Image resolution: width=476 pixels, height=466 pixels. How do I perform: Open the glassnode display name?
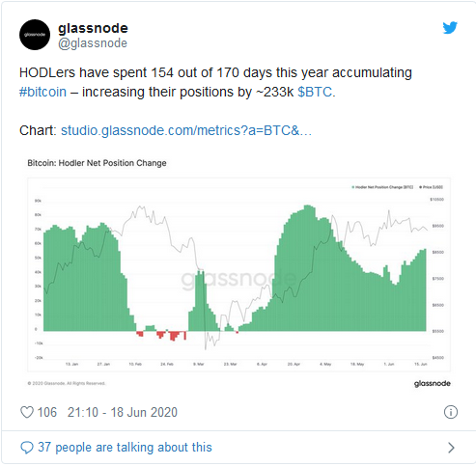point(93,28)
